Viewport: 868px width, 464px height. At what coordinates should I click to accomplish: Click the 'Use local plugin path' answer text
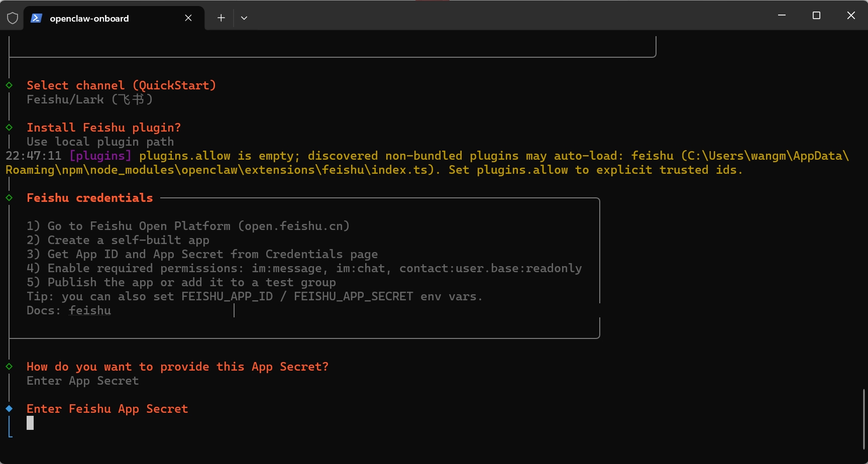click(x=100, y=142)
